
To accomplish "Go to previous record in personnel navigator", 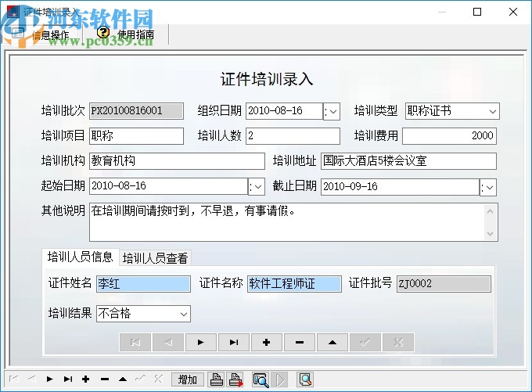I will (x=168, y=342).
